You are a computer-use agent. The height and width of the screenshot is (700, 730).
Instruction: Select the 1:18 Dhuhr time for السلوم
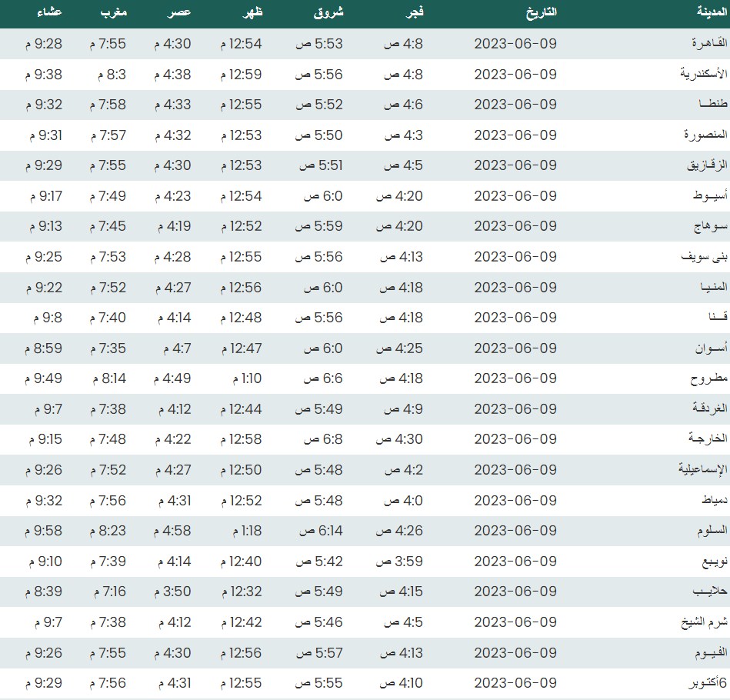pos(245,531)
